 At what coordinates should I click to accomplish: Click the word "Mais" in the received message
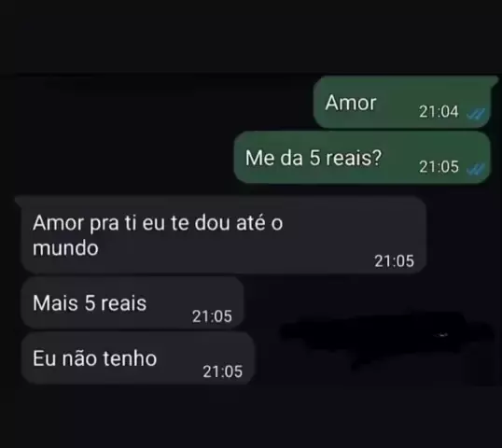pyautogui.click(x=55, y=303)
